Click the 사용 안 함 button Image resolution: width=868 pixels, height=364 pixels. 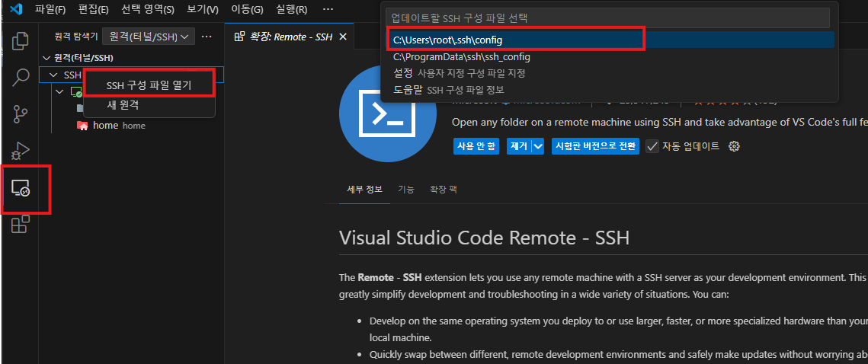point(476,146)
